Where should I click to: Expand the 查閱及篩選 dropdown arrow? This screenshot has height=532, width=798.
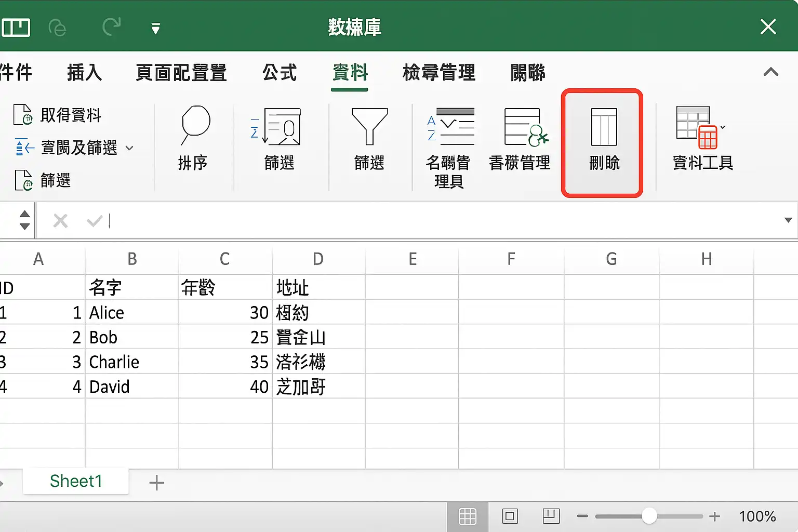(129, 148)
